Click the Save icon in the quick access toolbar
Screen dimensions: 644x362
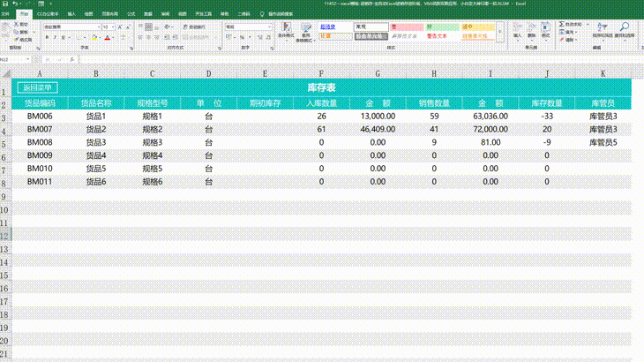pyautogui.click(x=5, y=4)
